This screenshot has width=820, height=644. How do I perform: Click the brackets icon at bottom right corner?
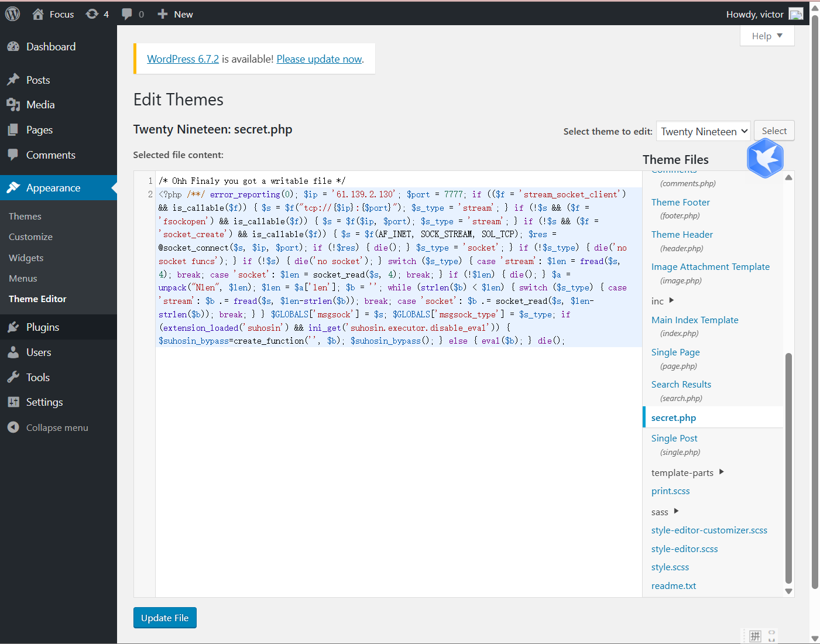[772, 636]
